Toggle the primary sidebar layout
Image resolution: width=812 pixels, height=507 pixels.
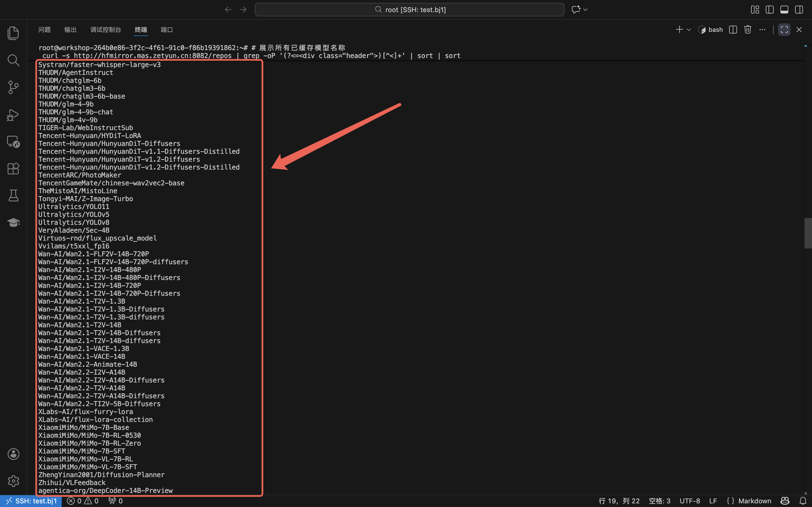coord(770,10)
